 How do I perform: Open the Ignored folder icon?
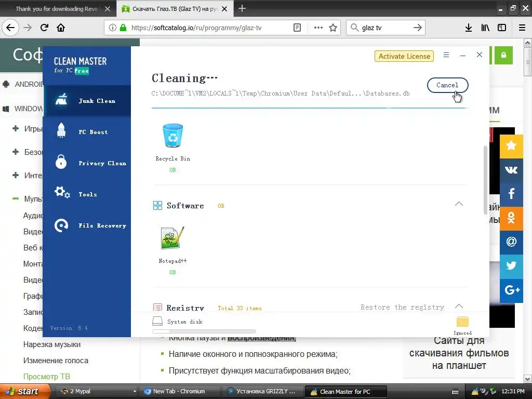tap(462, 322)
